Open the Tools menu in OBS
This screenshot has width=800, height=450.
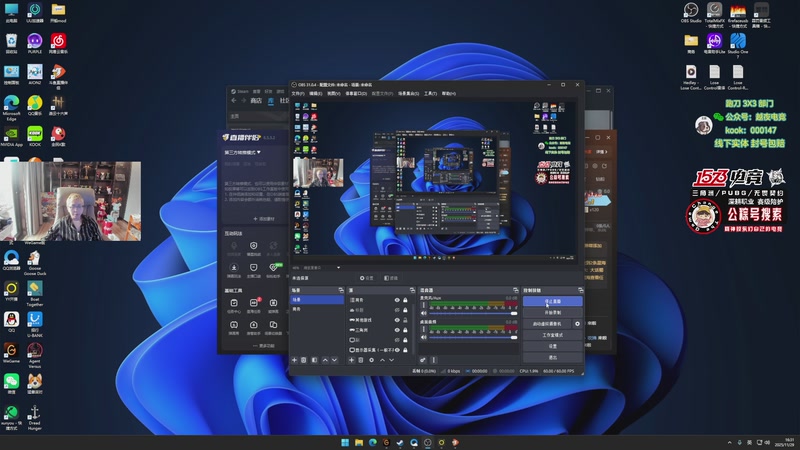pyautogui.click(x=430, y=93)
